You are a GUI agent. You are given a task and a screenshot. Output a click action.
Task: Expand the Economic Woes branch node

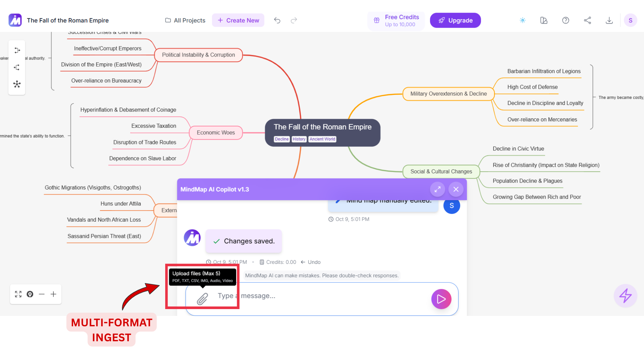pos(216,133)
